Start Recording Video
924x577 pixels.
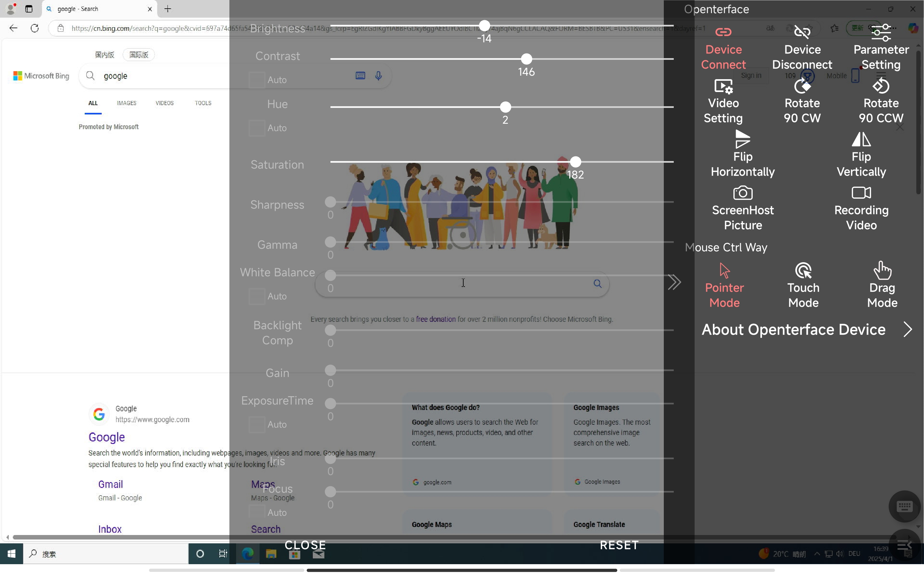click(861, 193)
